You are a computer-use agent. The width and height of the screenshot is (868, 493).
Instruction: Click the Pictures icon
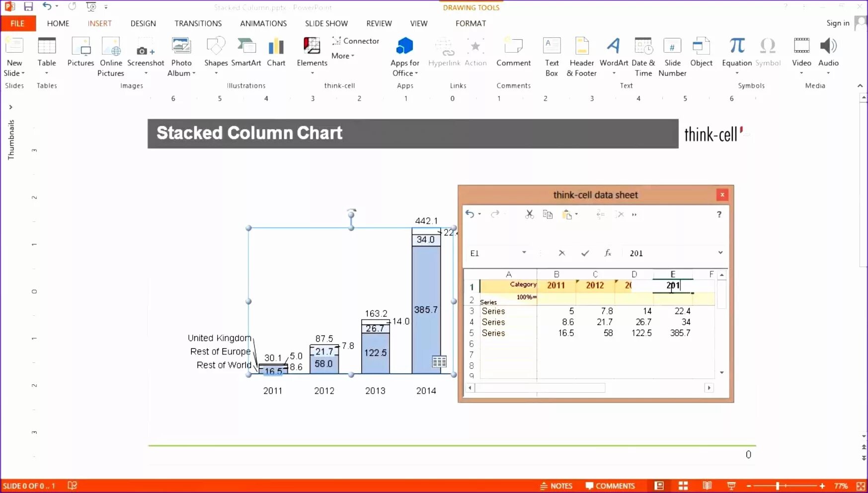[x=80, y=46]
